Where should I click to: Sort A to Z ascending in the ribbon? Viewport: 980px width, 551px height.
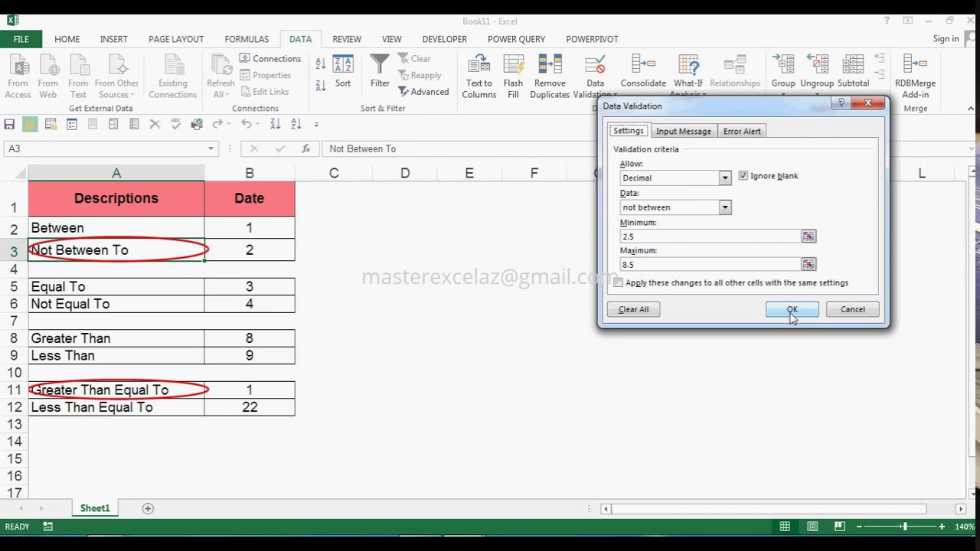pos(320,64)
